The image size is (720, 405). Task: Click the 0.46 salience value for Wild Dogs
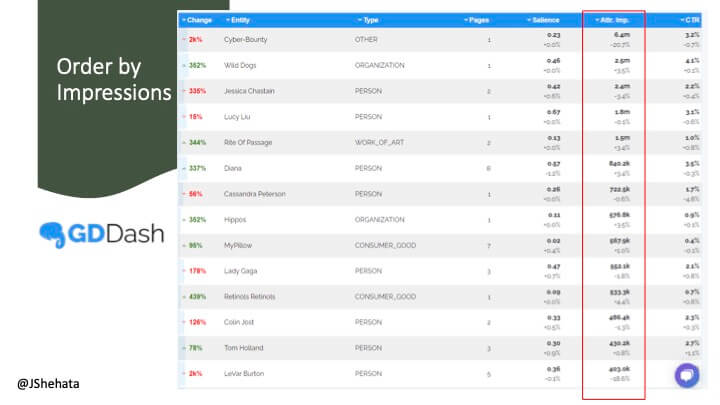point(553,61)
